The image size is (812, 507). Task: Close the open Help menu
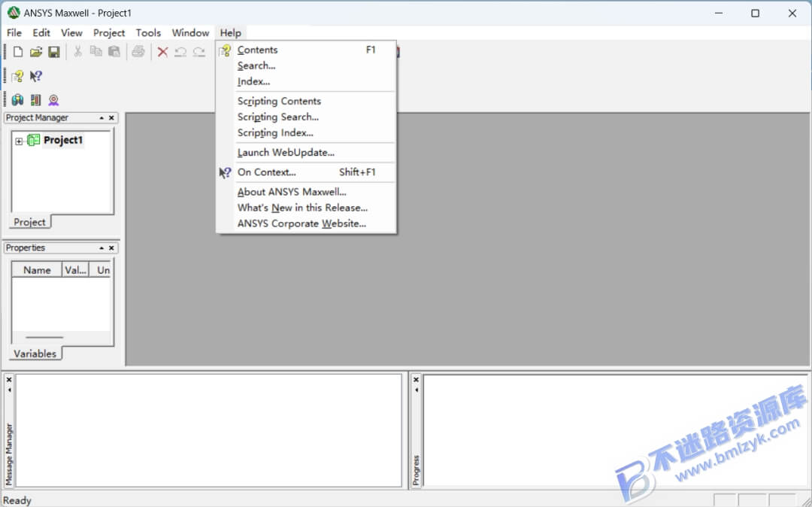point(231,32)
